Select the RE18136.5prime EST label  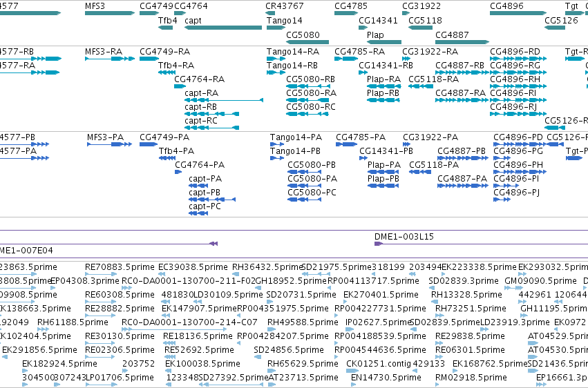pos(197,336)
